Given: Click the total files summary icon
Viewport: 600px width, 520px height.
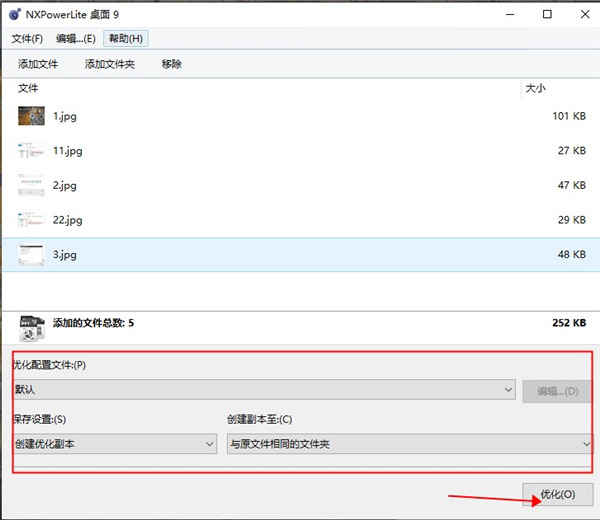Looking at the screenshot, I should point(32,328).
